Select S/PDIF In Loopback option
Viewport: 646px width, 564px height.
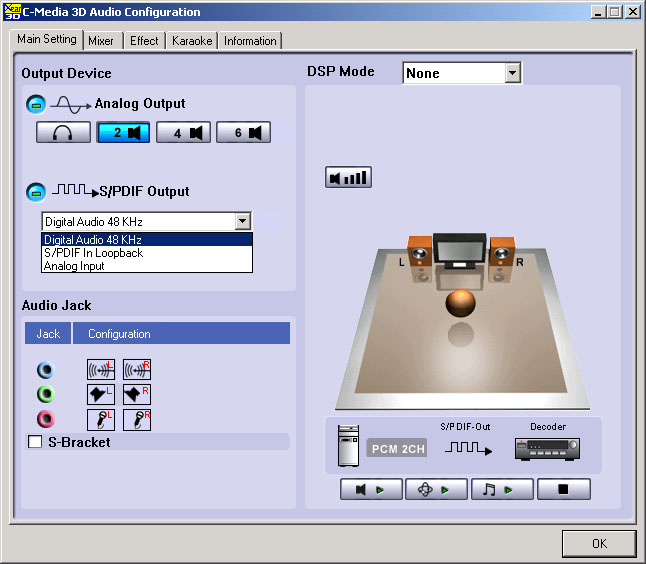pos(147,253)
